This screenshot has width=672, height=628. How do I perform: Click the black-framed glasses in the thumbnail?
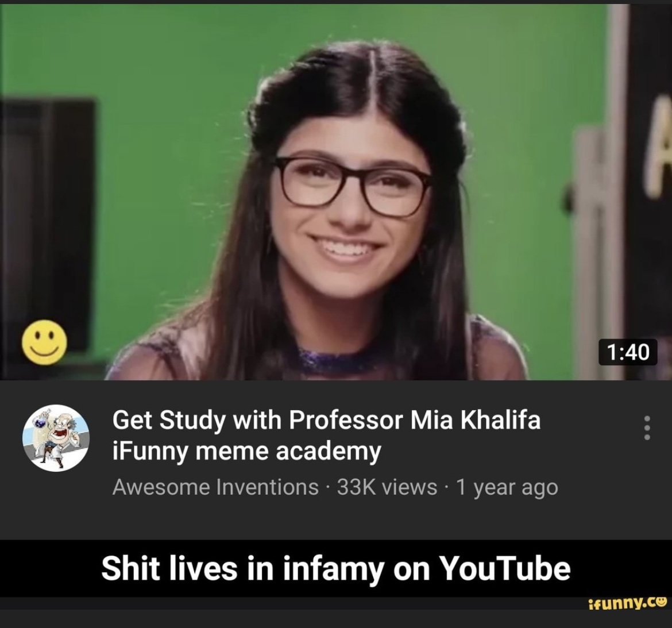point(354,186)
